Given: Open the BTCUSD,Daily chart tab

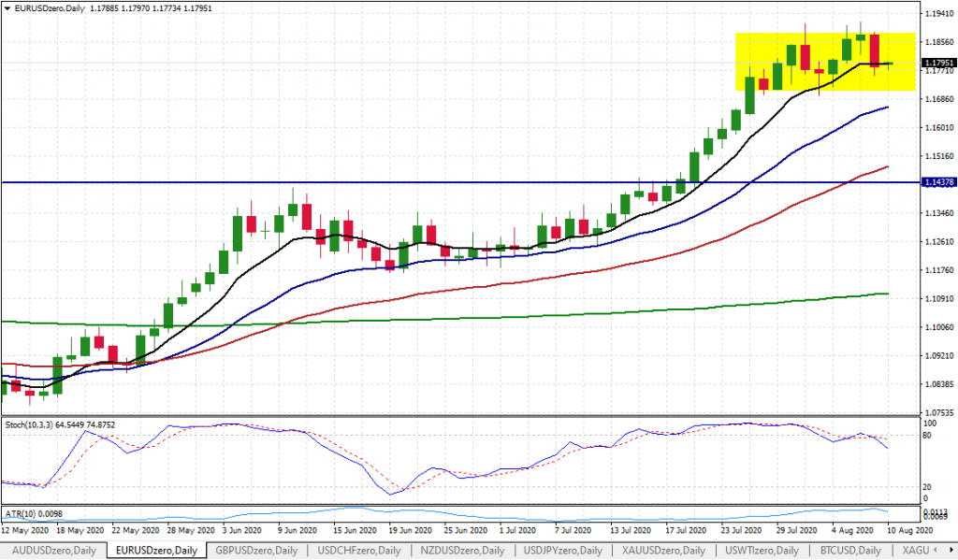Looking at the screenshot, I should click(x=851, y=551).
